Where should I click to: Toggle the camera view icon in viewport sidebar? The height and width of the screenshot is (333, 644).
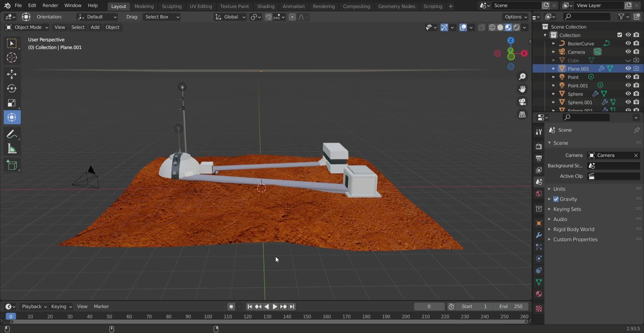coord(522,102)
